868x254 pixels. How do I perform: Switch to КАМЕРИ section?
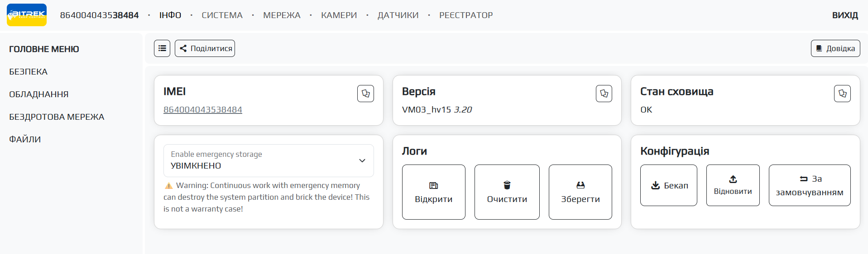tap(339, 15)
